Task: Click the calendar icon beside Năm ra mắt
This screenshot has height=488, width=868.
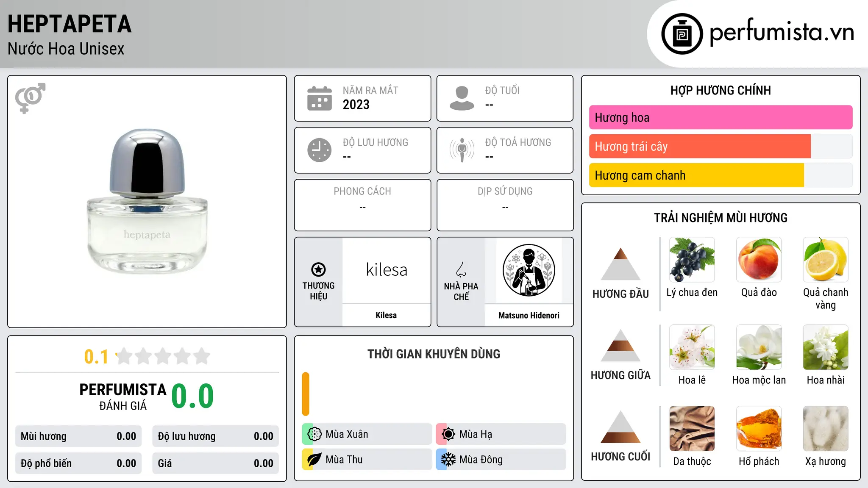Action: [320, 98]
